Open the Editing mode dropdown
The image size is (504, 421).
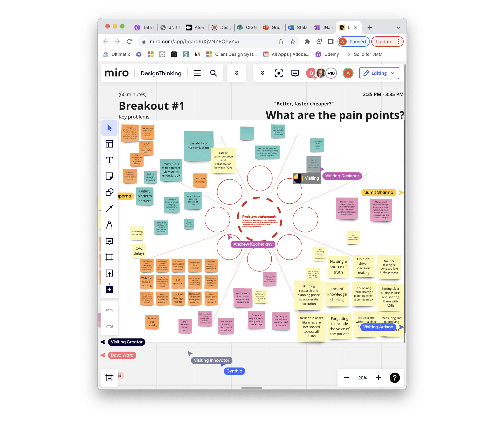379,73
